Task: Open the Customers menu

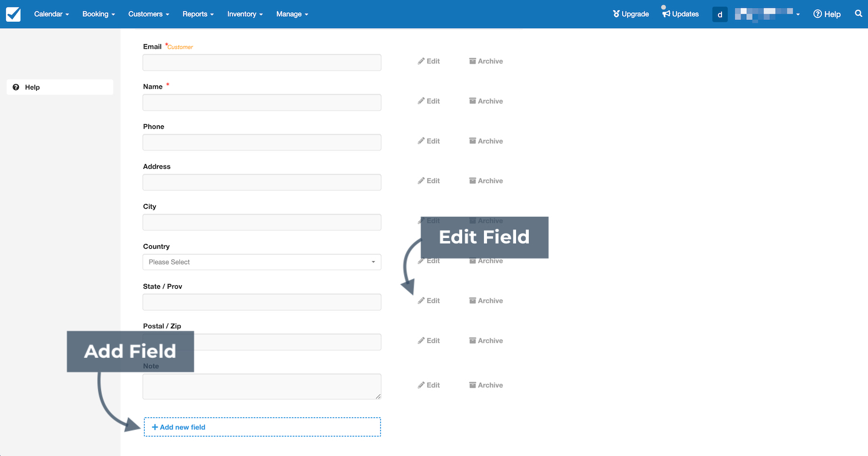Action: [x=148, y=14]
